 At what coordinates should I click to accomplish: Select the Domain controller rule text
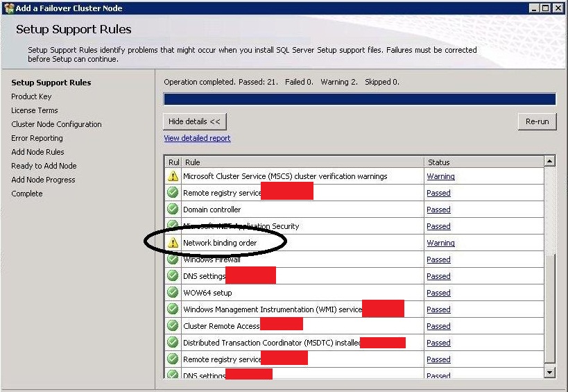coord(212,210)
